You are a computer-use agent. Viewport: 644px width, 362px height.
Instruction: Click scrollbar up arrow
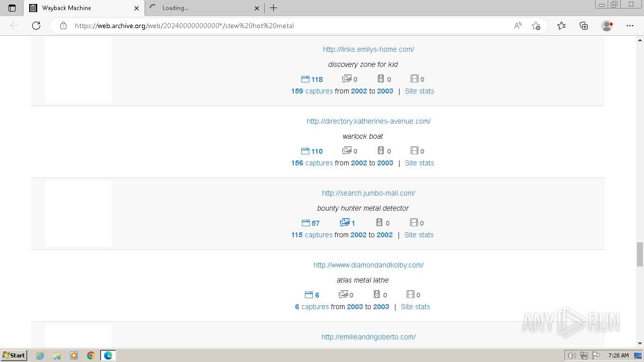pos(640,39)
